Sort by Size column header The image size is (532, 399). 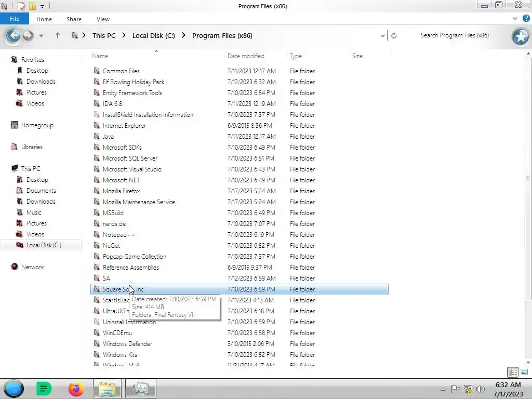click(357, 56)
